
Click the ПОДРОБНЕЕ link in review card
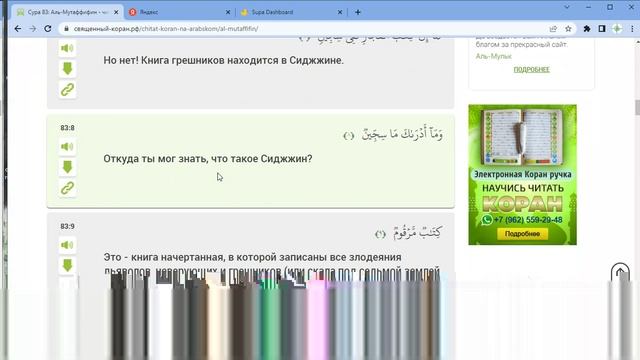[x=531, y=69]
